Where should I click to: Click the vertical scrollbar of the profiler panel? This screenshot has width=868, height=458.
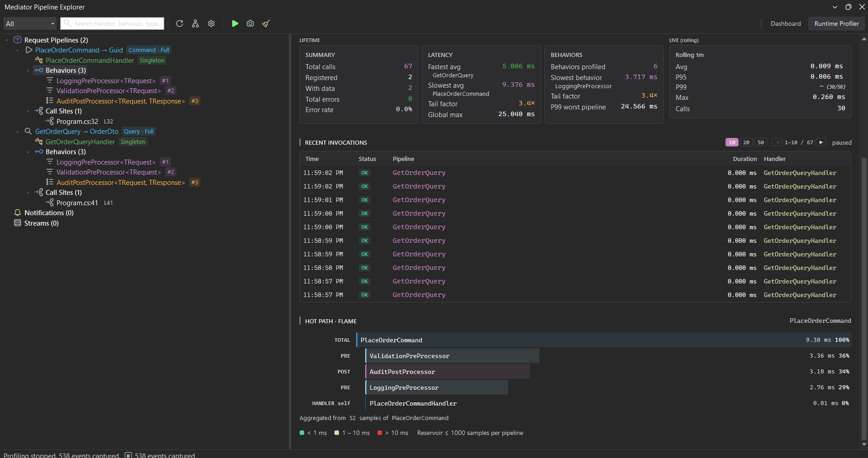864,298
